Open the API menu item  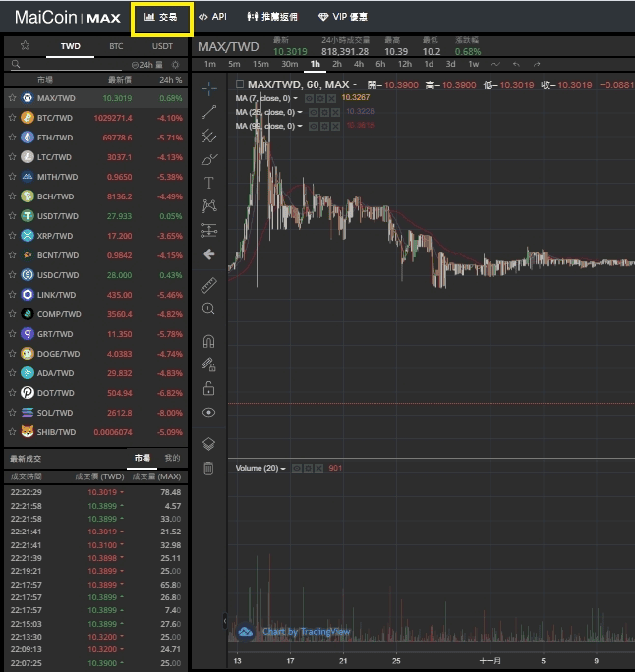212,17
